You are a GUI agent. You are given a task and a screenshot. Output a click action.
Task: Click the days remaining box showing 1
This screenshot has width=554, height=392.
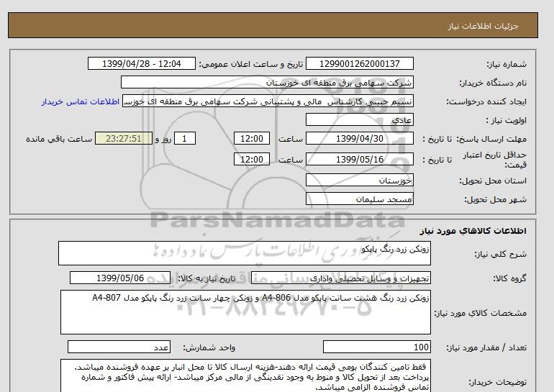pos(186,139)
